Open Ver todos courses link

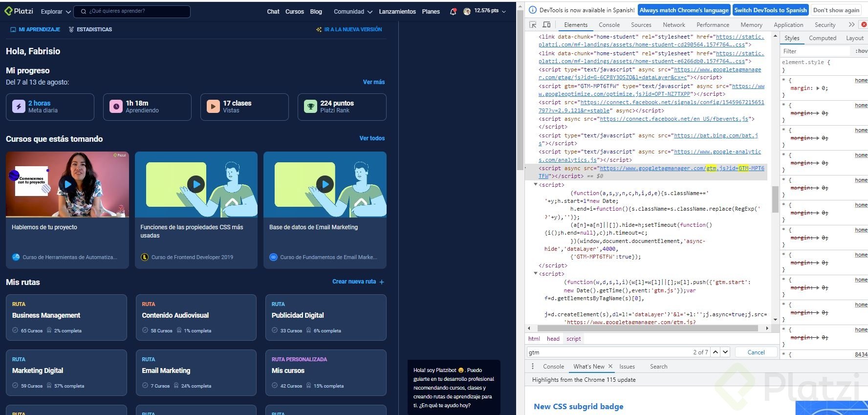point(372,138)
